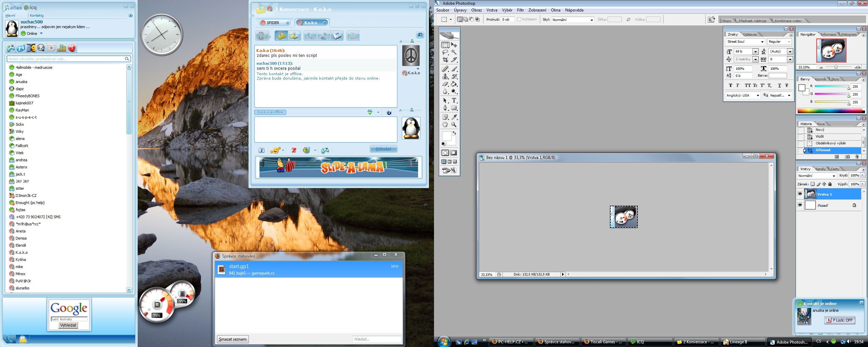Select the Magic Wand tool
Viewport: 868px width, 347px height.
(x=454, y=52)
